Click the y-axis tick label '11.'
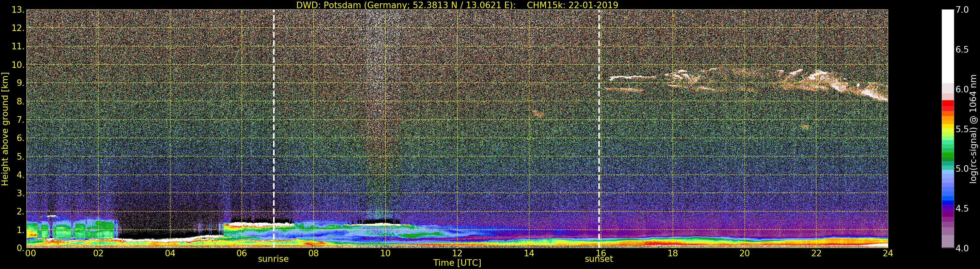This screenshot has height=269, width=980. (x=18, y=46)
